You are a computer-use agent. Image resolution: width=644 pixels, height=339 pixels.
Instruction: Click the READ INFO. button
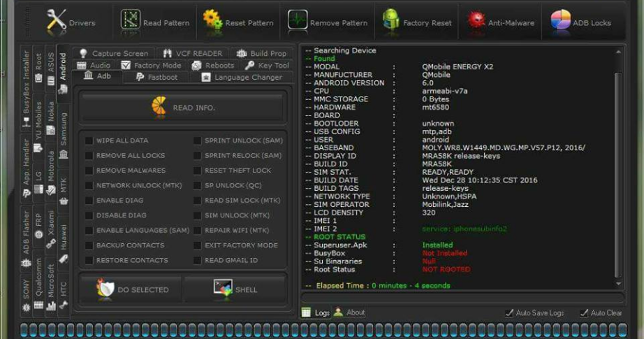click(183, 107)
